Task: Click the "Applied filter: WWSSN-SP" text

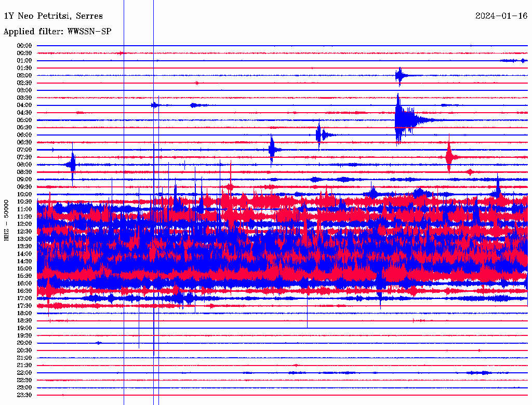Action: (x=57, y=32)
